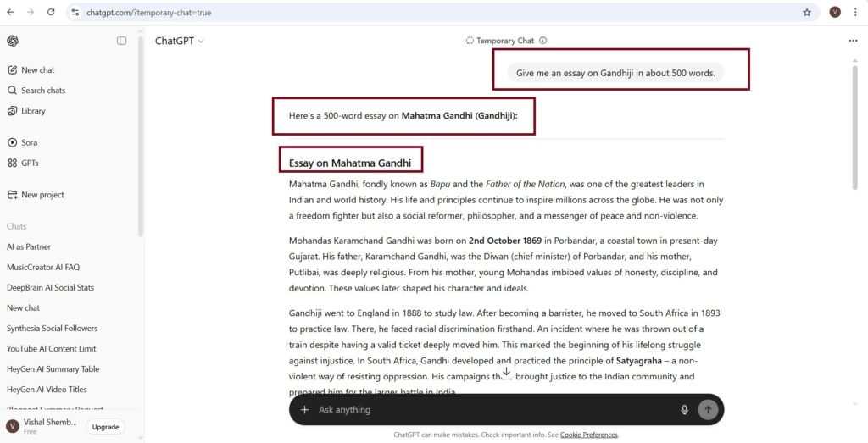The width and height of the screenshot is (868, 443).
Task: Collapse the sidebar with the panel icon
Action: (122, 41)
